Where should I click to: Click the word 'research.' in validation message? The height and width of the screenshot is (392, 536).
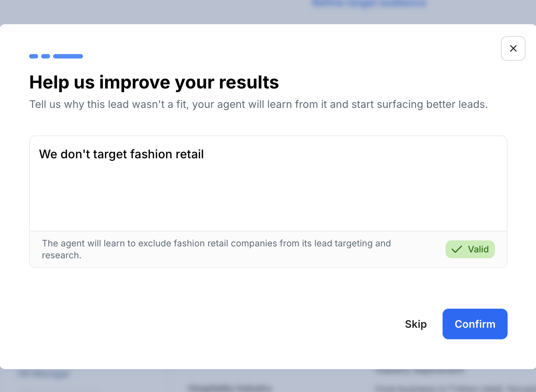(x=62, y=255)
